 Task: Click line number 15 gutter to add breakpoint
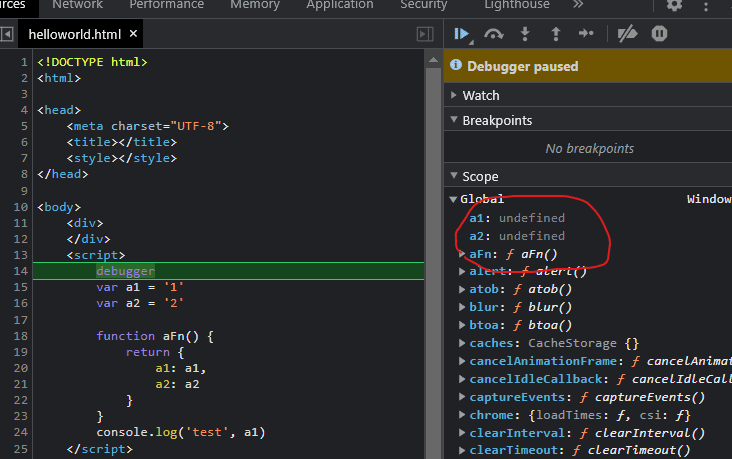(x=22, y=287)
